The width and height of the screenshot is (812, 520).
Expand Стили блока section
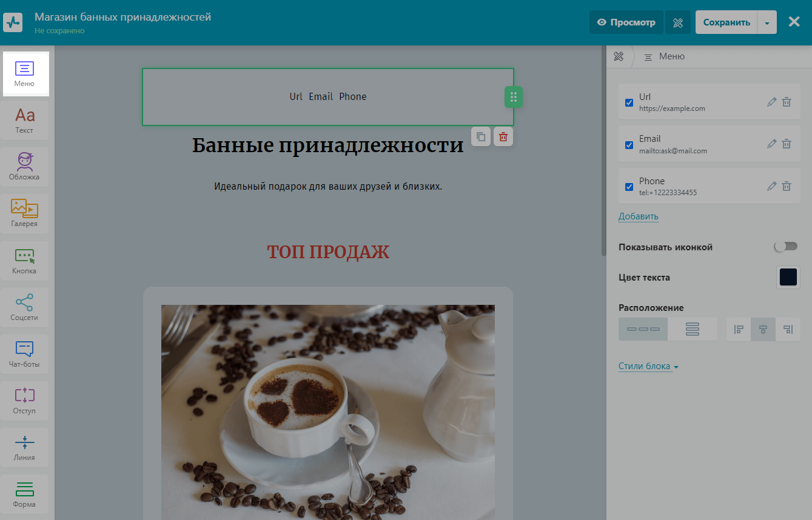point(648,367)
